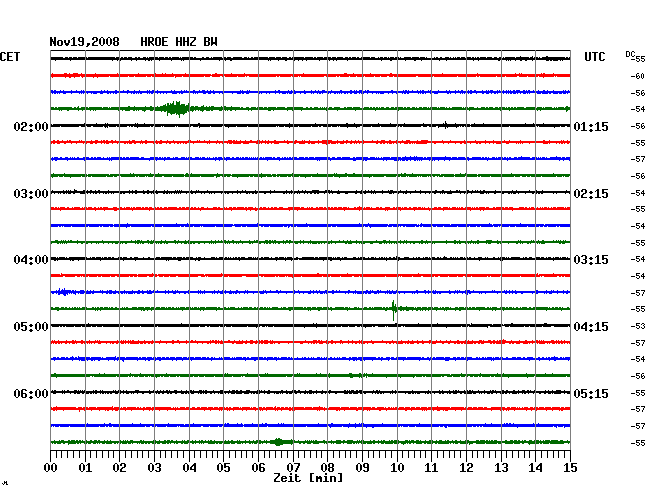Viewport: 650px width, 494px height.
Task: Select the 04:00 CET time label
Action: 31,260
